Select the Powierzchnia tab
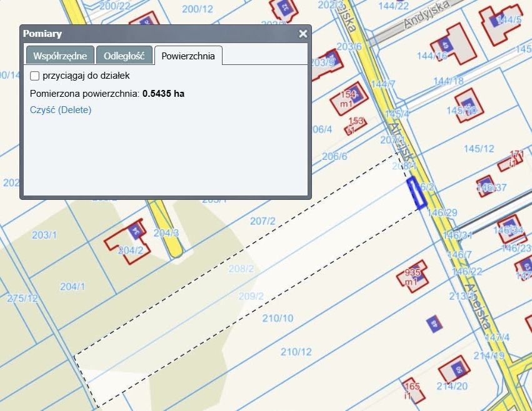 [188, 56]
